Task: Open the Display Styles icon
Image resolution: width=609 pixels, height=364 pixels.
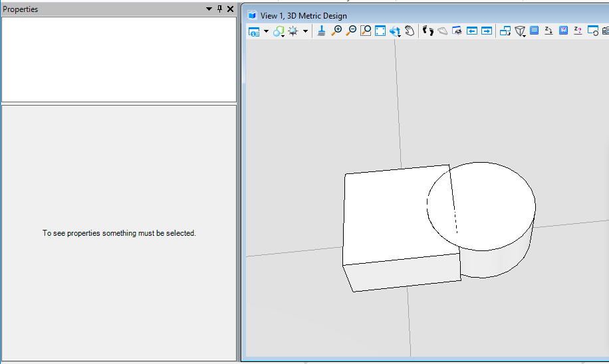Action: tap(279, 31)
